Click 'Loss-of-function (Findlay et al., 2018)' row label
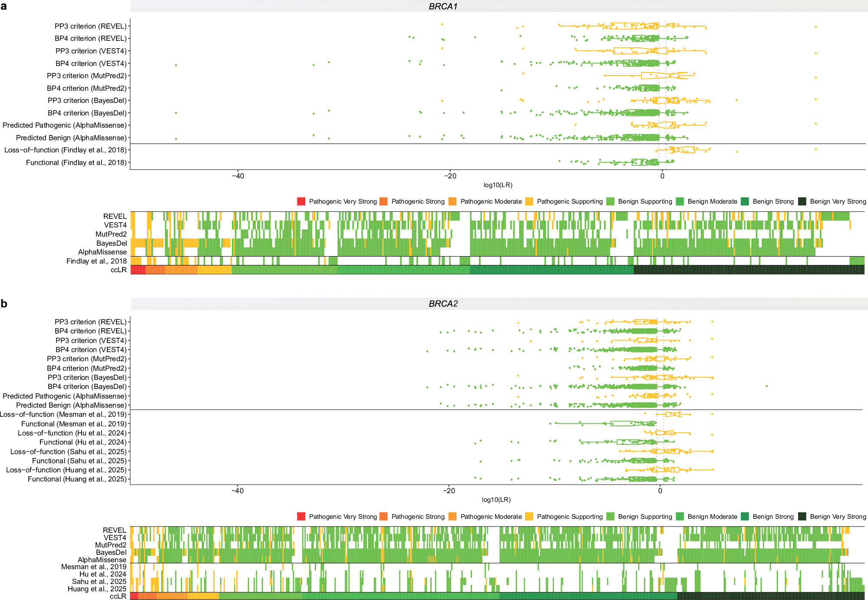Viewport: 868px width, 600px height. [x=65, y=150]
